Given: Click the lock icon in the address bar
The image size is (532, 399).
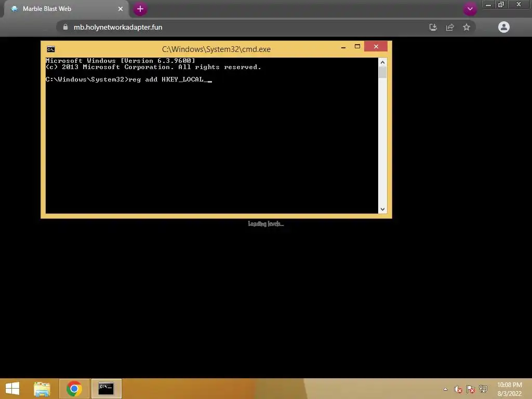Looking at the screenshot, I should tap(65, 27).
